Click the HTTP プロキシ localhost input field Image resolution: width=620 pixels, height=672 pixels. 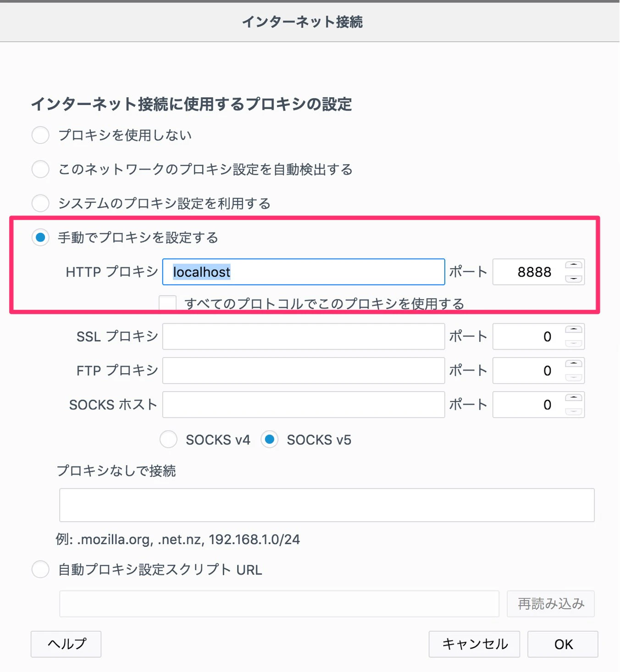point(303,272)
